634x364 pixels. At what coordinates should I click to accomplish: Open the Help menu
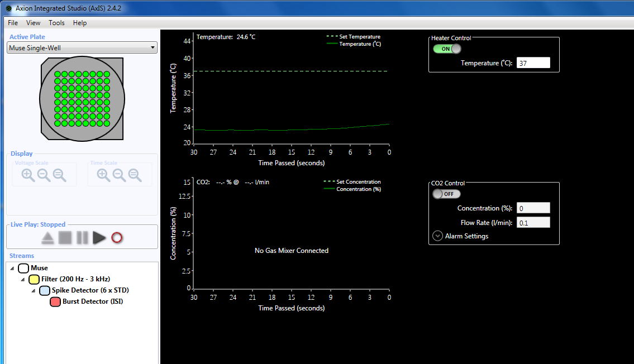click(x=80, y=23)
